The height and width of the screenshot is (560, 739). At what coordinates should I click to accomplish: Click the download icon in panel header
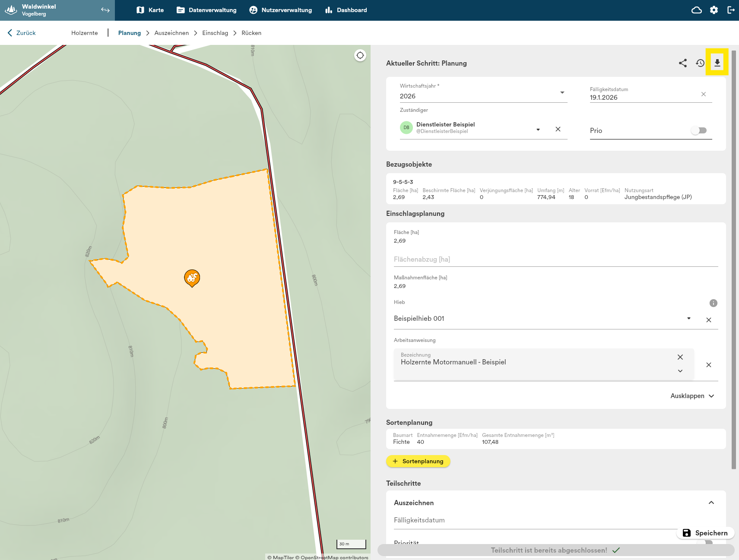point(717,63)
